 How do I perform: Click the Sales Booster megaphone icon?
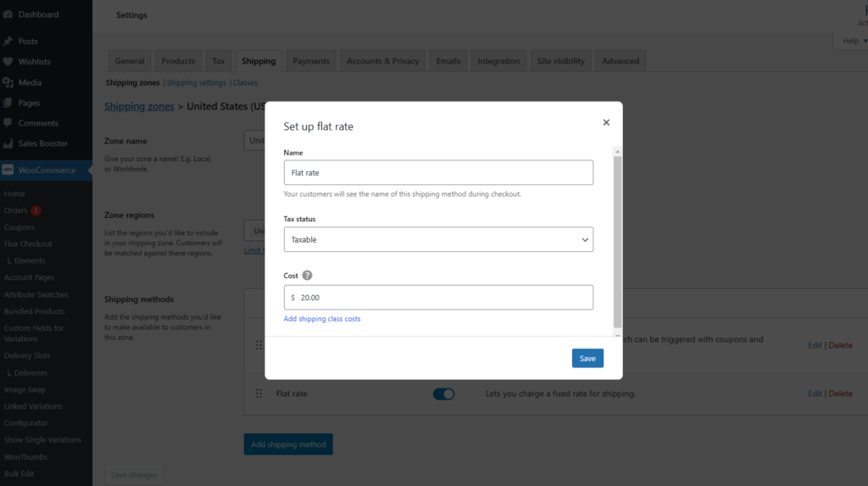click(8, 143)
